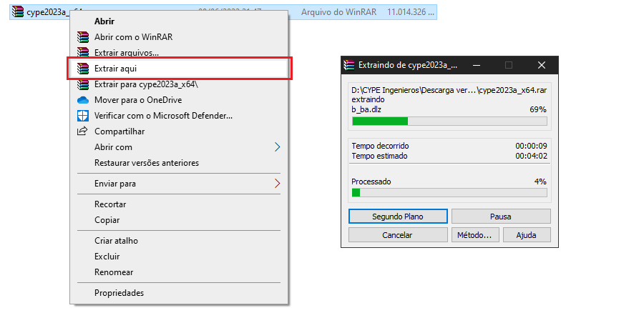Click the b_ba.dlz file name text

366,109
